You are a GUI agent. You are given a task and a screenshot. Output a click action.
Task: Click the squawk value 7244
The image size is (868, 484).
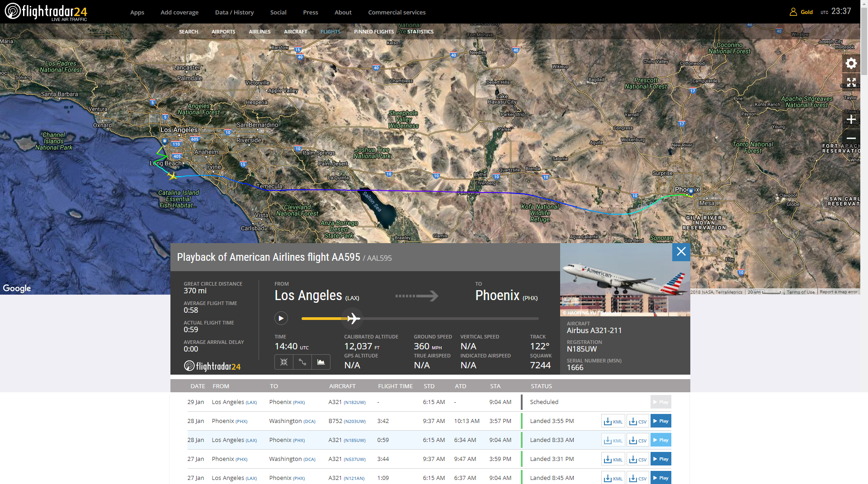540,365
